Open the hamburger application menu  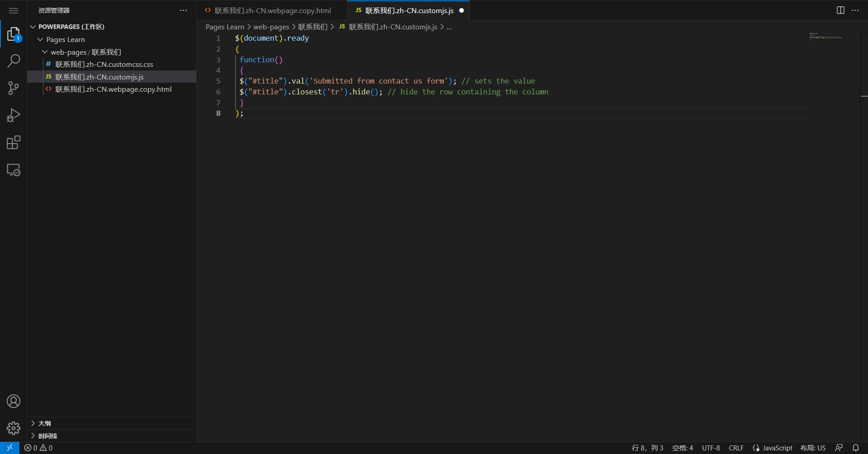point(14,10)
